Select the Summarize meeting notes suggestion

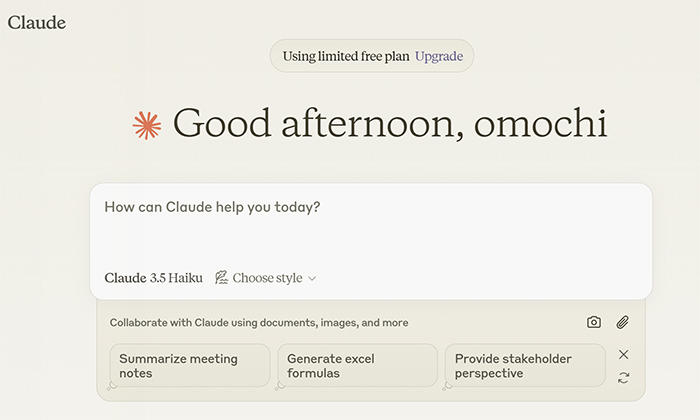[x=190, y=366]
